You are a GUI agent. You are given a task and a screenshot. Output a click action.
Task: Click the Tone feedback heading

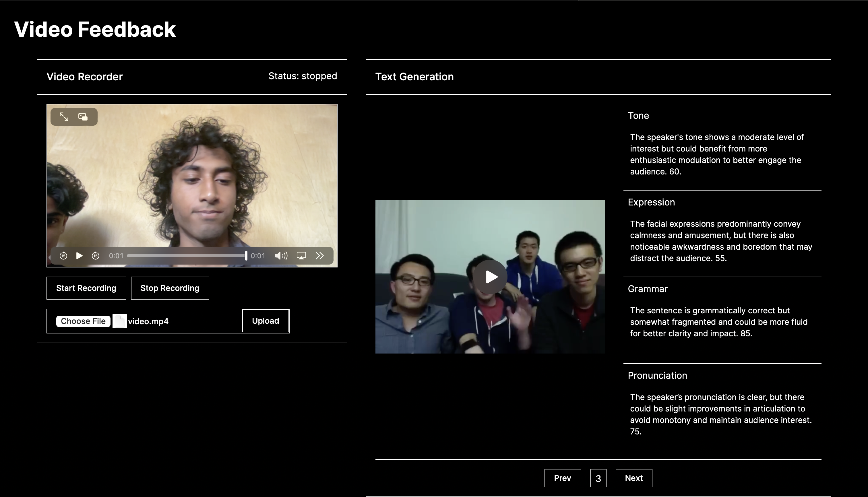click(x=638, y=116)
